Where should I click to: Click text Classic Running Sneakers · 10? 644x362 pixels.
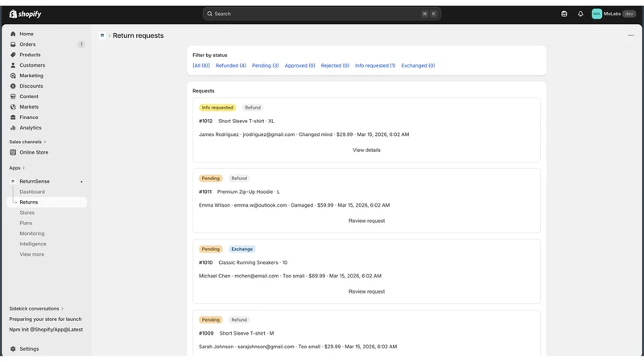click(253, 263)
